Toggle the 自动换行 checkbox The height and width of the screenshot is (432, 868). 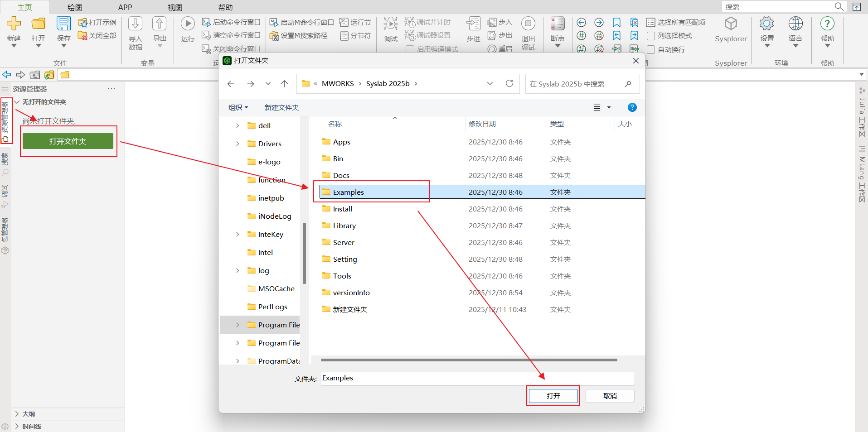[x=651, y=49]
